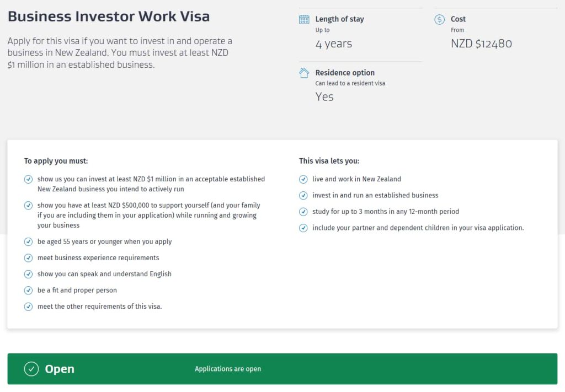This screenshot has width=565, height=392.
Task: Click check icon beside 'include your partner and dependent children'
Action: tap(303, 228)
